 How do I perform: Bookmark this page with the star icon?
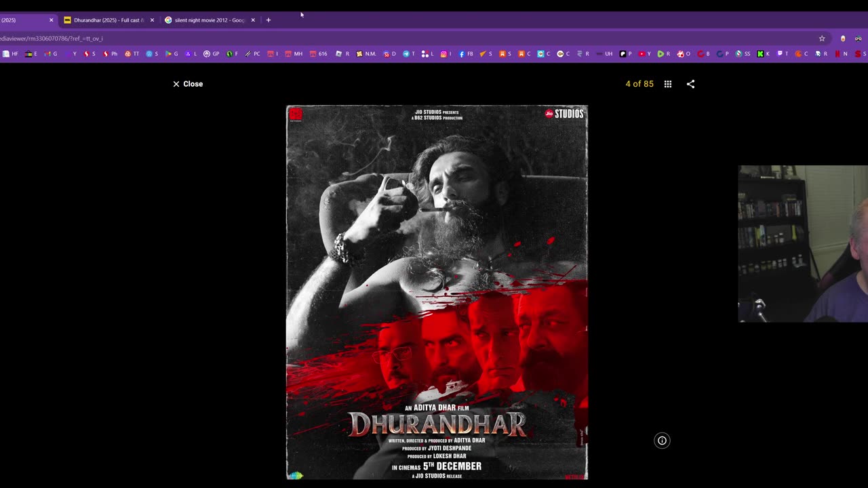pos(822,39)
